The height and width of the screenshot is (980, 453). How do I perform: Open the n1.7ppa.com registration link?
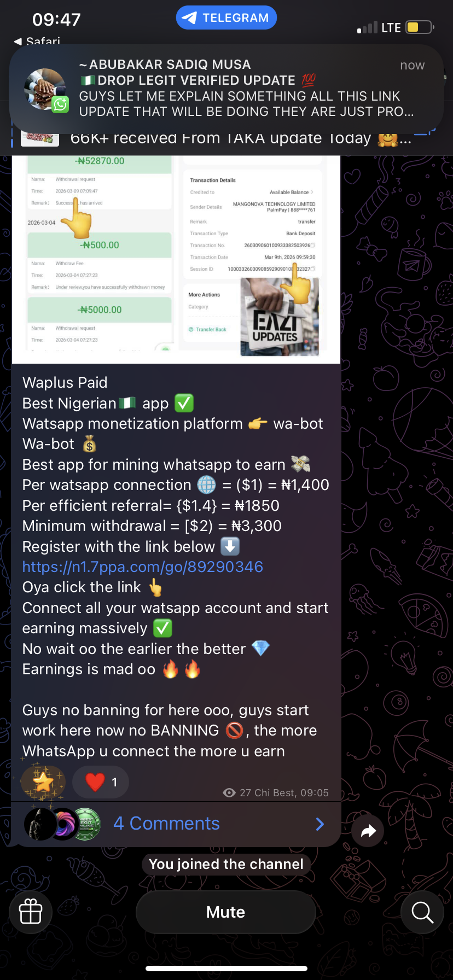pos(143,567)
